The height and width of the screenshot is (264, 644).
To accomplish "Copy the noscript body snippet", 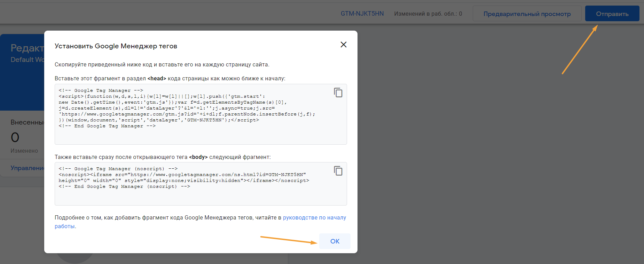I will 338,171.
